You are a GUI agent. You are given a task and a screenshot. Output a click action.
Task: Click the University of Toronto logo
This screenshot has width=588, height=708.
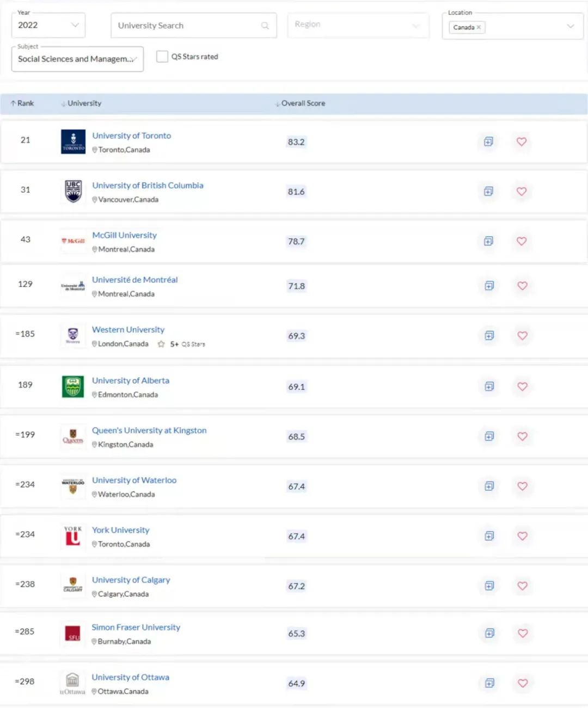click(x=73, y=141)
